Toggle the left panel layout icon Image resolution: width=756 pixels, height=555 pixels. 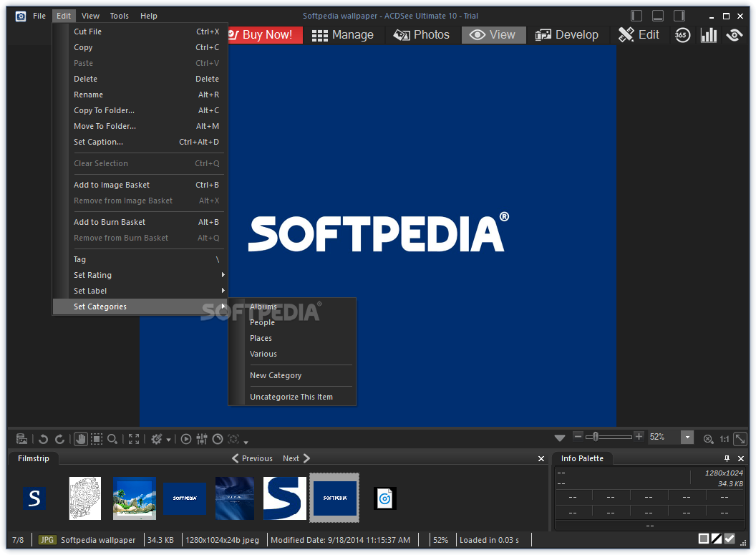[636, 16]
